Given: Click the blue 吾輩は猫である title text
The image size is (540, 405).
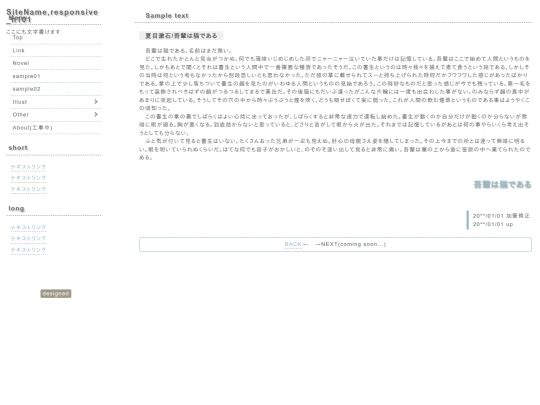Looking at the screenshot, I should click(502, 185).
